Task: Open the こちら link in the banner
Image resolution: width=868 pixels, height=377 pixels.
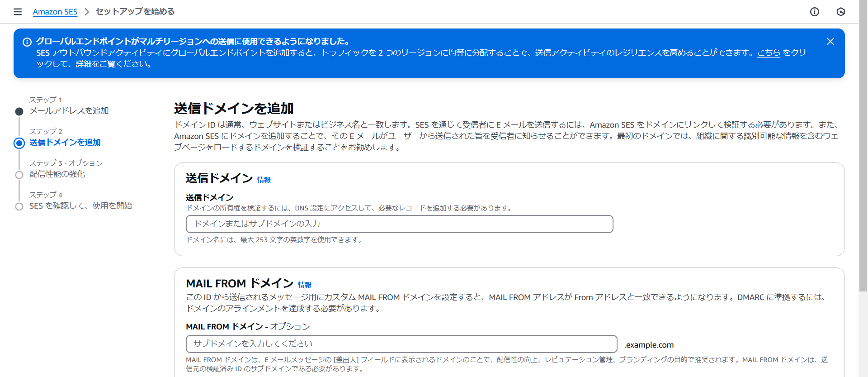Action: pyautogui.click(x=769, y=52)
